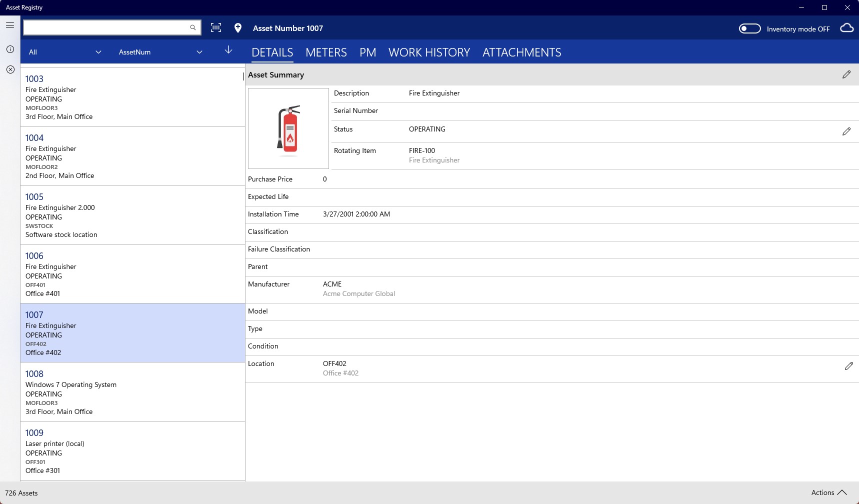Edit the Status field pencil icon
This screenshot has width=859, height=504.
coord(846,131)
